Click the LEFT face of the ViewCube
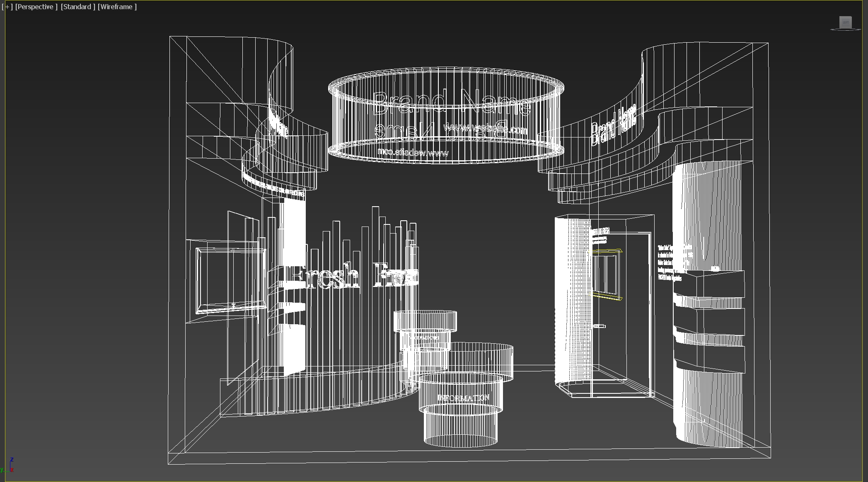The image size is (868, 482). (x=846, y=22)
